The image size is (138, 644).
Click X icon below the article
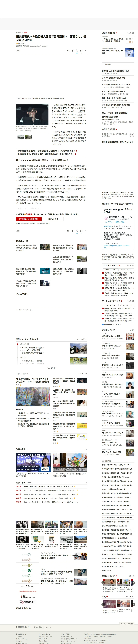pyautogui.click(x=77, y=231)
